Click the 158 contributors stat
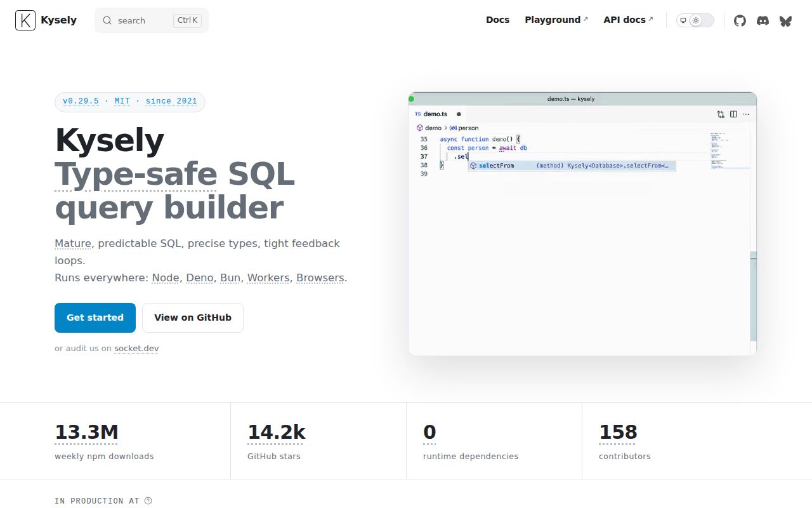The height and width of the screenshot is (508, 812). [x=618, y=432]
